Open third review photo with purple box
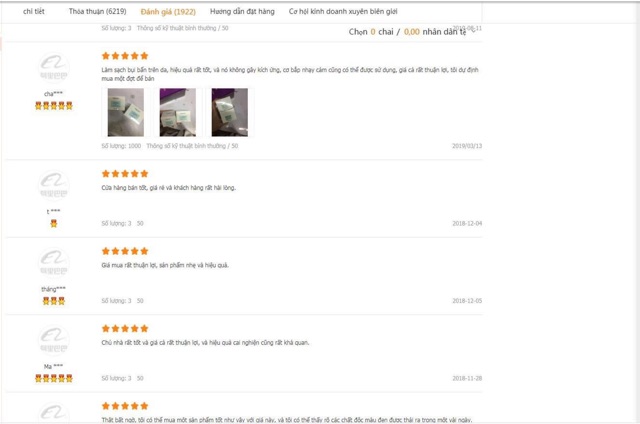Viewport: 640px width, 424px height. pos(229,112)
